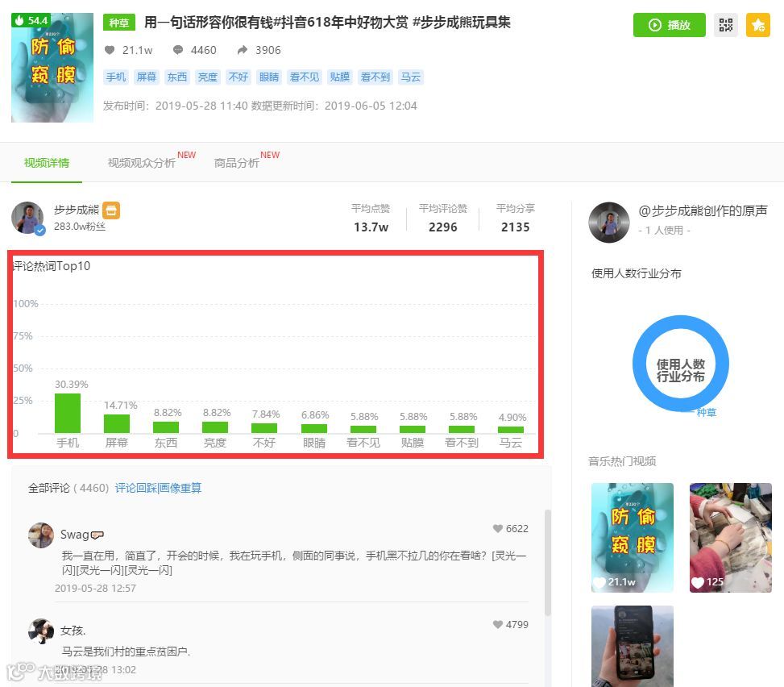Click the 女孩. commenter avatar
Viewport: 784px width, 687px height.
tap(41, 631)
